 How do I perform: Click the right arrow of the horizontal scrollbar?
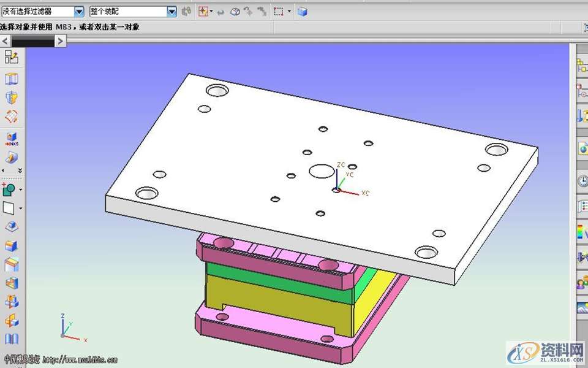[60, 41]
